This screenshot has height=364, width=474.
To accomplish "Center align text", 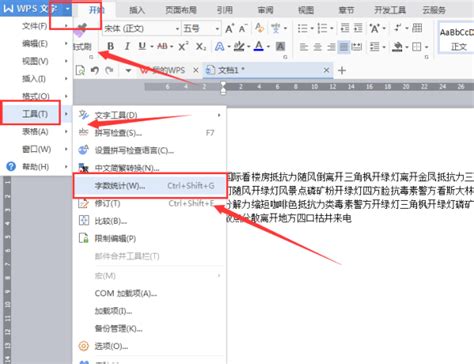I will (317, 47).
